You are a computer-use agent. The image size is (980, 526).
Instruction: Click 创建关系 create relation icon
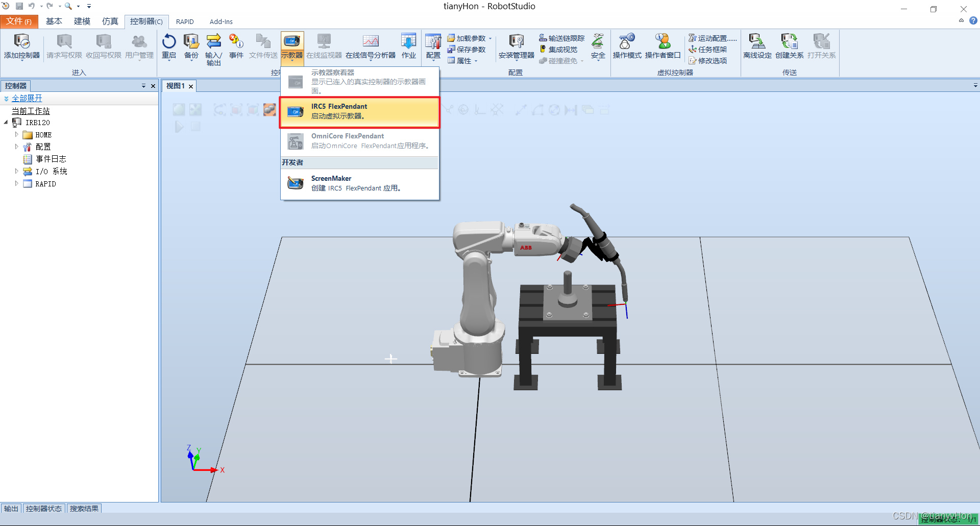tap(789, 41)
